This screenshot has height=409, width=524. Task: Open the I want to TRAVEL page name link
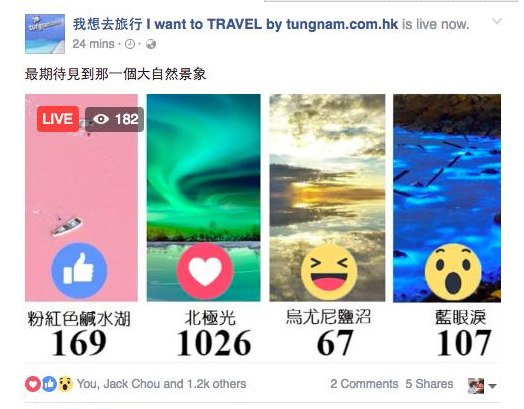[x=235, y=24]
